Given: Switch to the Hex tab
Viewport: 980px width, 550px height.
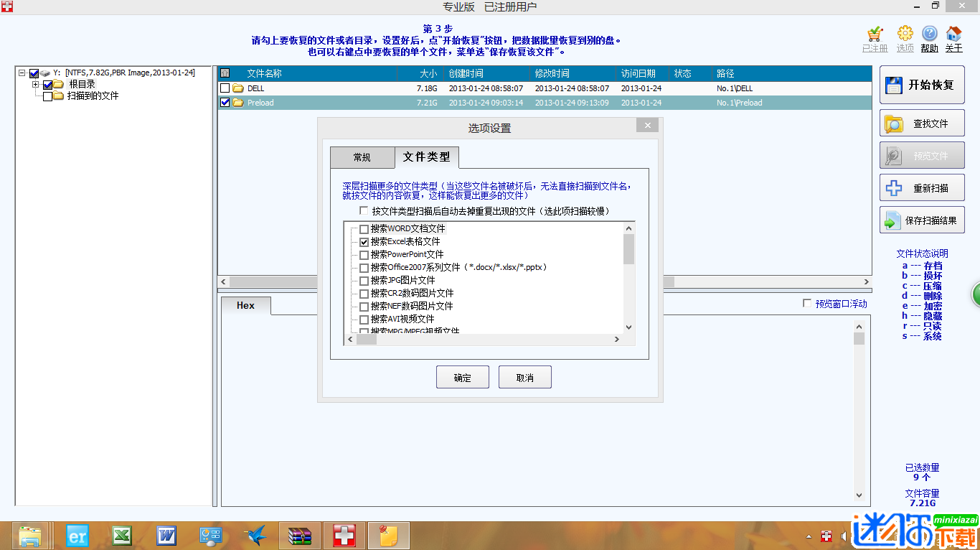Looking at the screenshot, I should point(245,305).
